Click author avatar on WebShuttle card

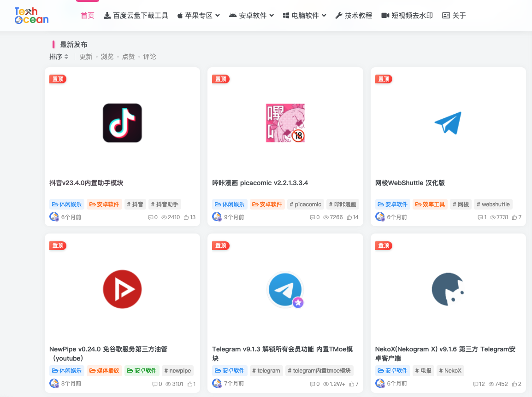[x=380, y=217]
